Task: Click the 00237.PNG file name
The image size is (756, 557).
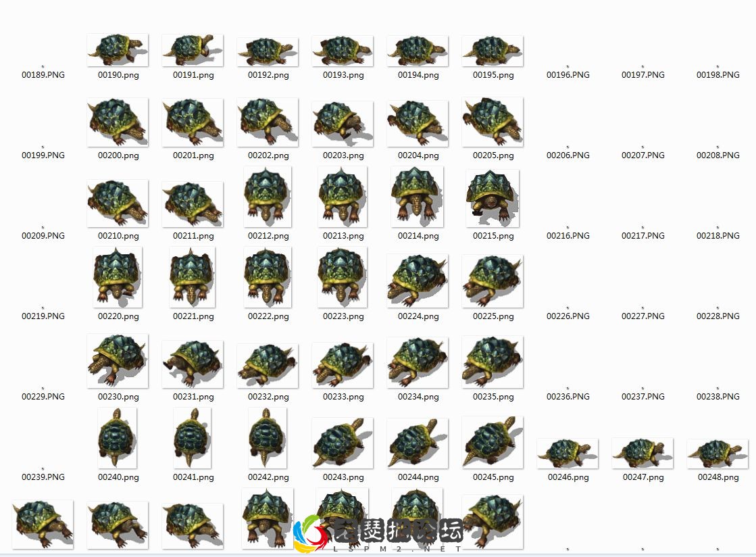Action: coord(642,396)
